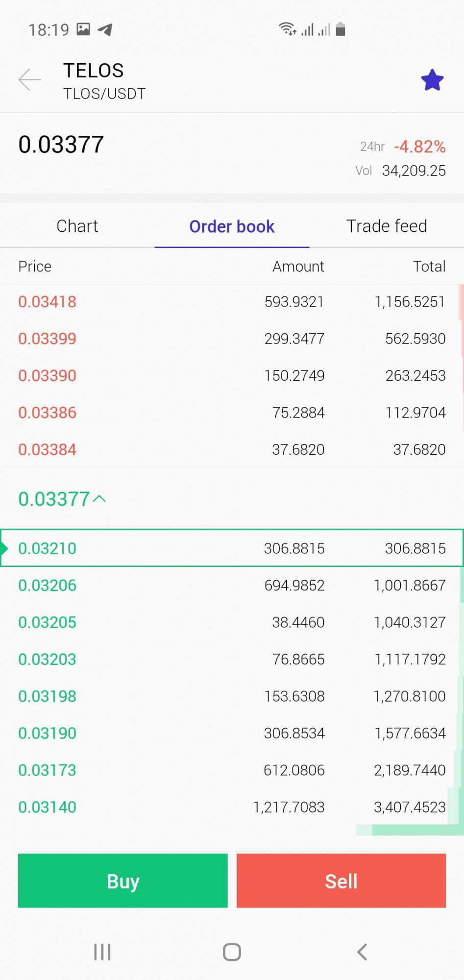Select the buy order priced 0.03205

[232, 622]
